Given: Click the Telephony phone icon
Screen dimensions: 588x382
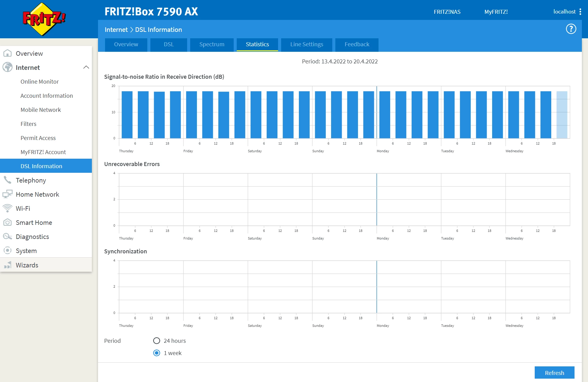Looking at the screenshot, I should (7, 180).
